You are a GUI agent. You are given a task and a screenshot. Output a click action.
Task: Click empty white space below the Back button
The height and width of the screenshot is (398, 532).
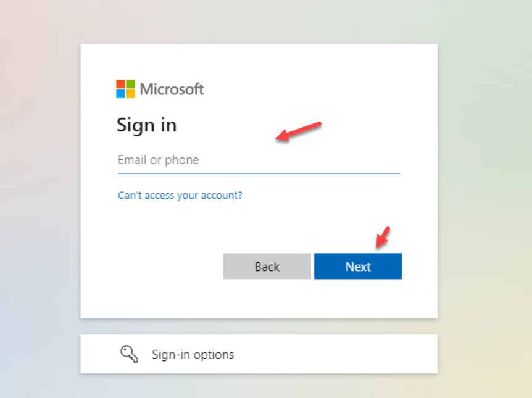point(267,299)
